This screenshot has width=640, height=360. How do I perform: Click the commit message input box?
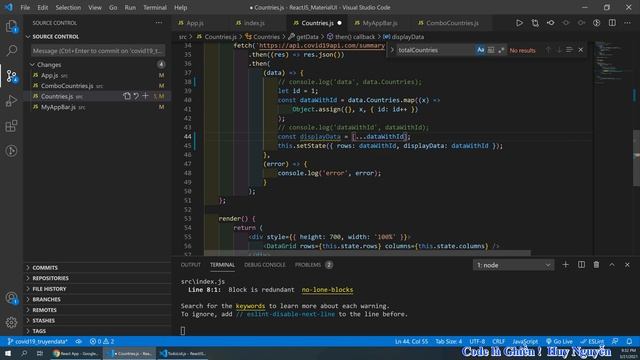[x=98, y=51]
